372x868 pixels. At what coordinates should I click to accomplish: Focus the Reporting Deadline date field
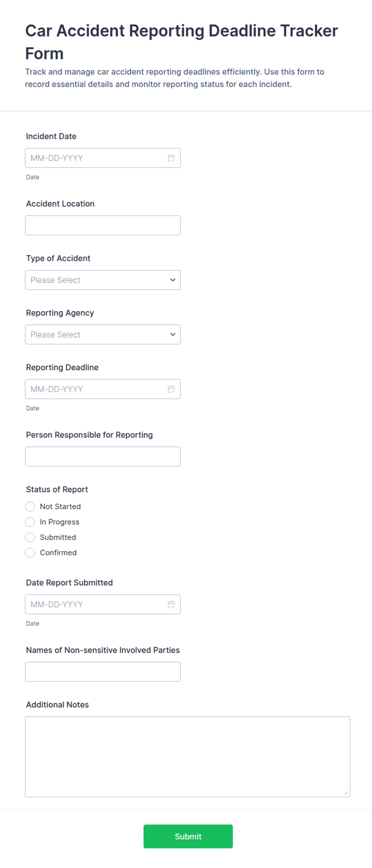pos(103,389)
